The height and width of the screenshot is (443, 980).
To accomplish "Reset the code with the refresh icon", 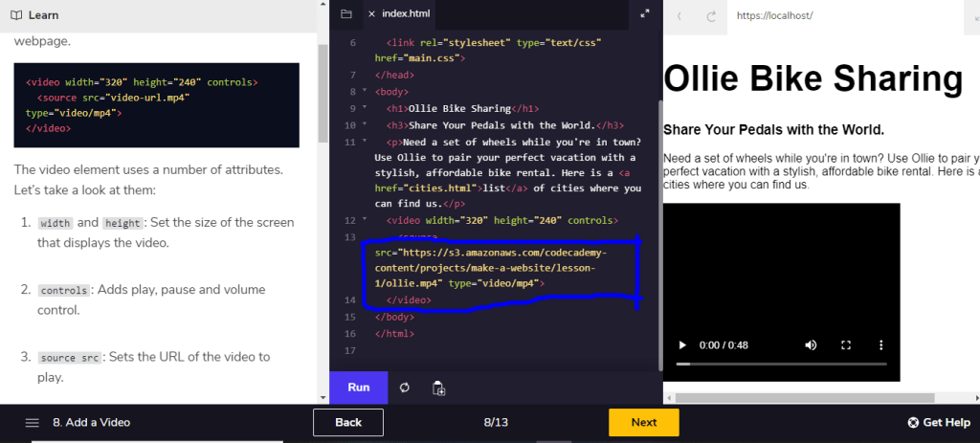I will coord(405,388).
